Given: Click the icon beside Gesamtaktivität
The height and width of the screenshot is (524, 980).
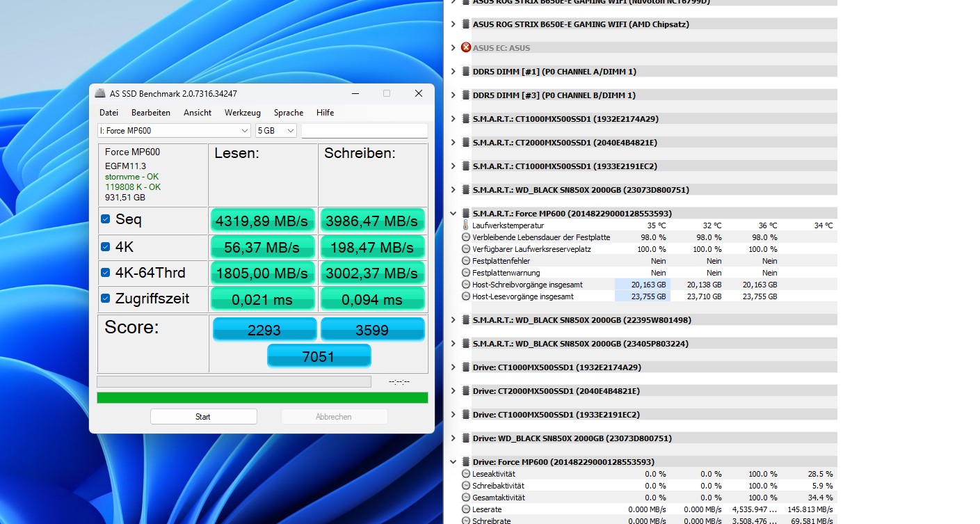Looking at the screenshot, I should tap(466, 498).
